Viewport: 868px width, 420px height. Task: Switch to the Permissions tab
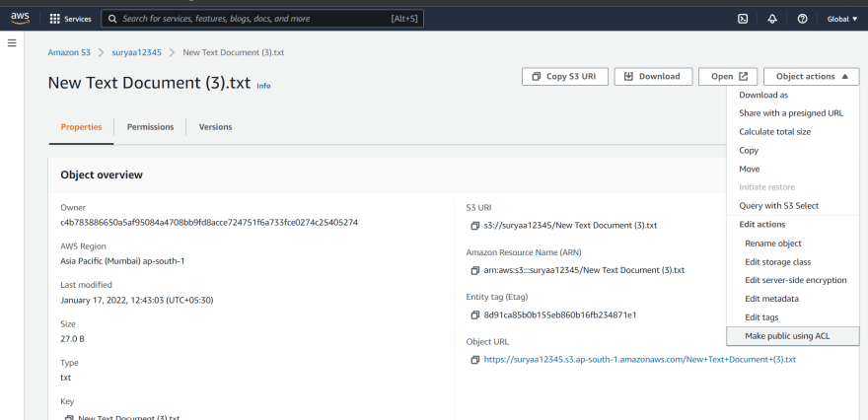tap(150, 127)
